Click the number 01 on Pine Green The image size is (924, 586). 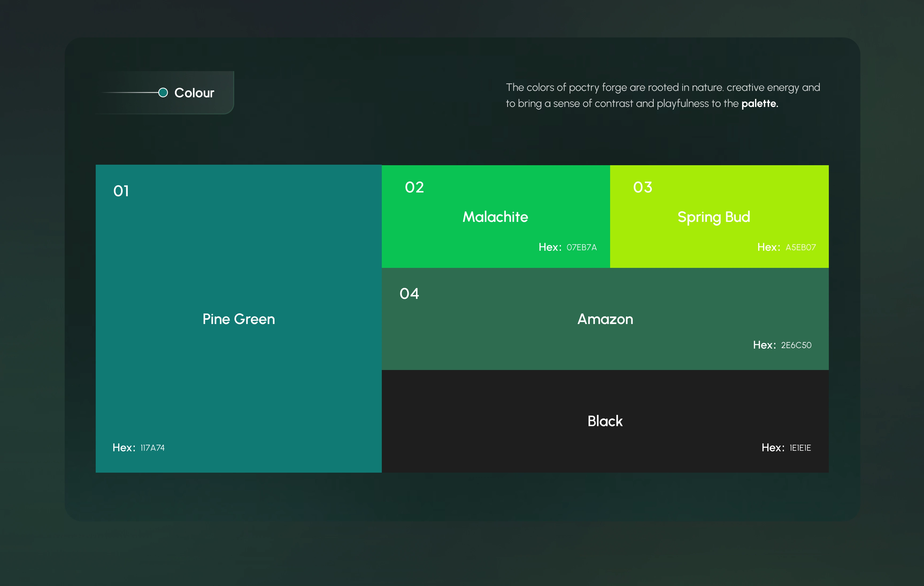[121, 191]
